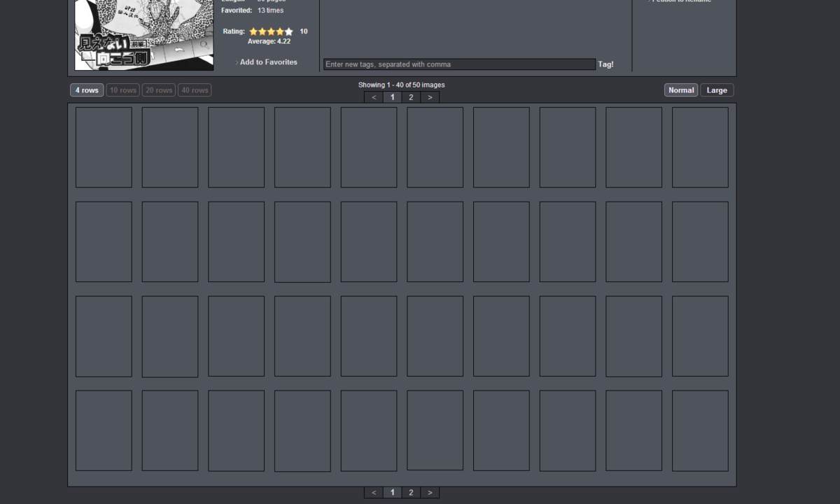
Task: Rate the gallery with the first star
Action: pos(253,31)
